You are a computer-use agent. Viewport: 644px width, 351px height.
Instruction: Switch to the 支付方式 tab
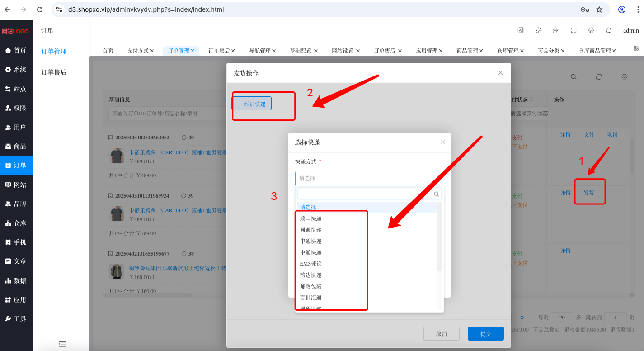(x=138, y=51)
